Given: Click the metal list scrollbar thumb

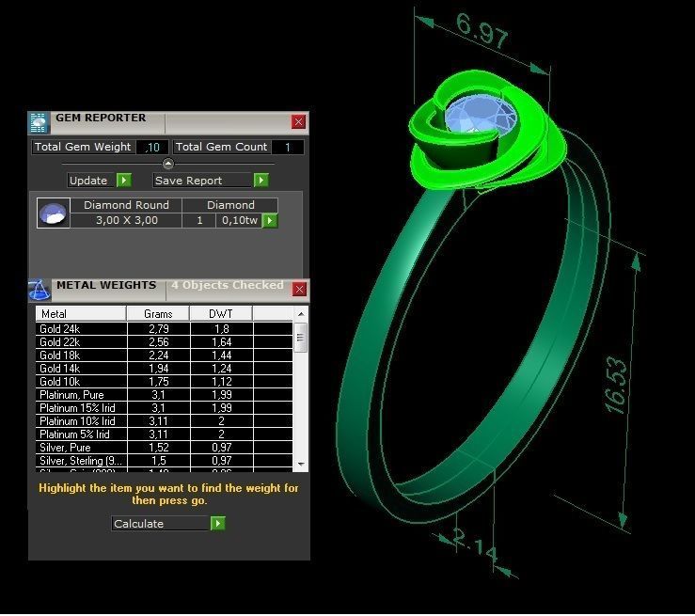Looking at the screenshot, I should [301, 338].
